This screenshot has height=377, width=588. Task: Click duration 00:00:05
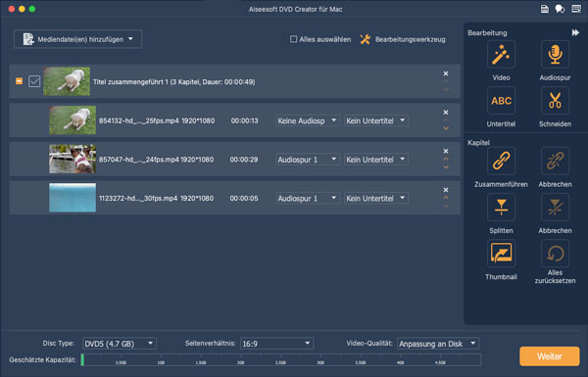pos(244,198)
